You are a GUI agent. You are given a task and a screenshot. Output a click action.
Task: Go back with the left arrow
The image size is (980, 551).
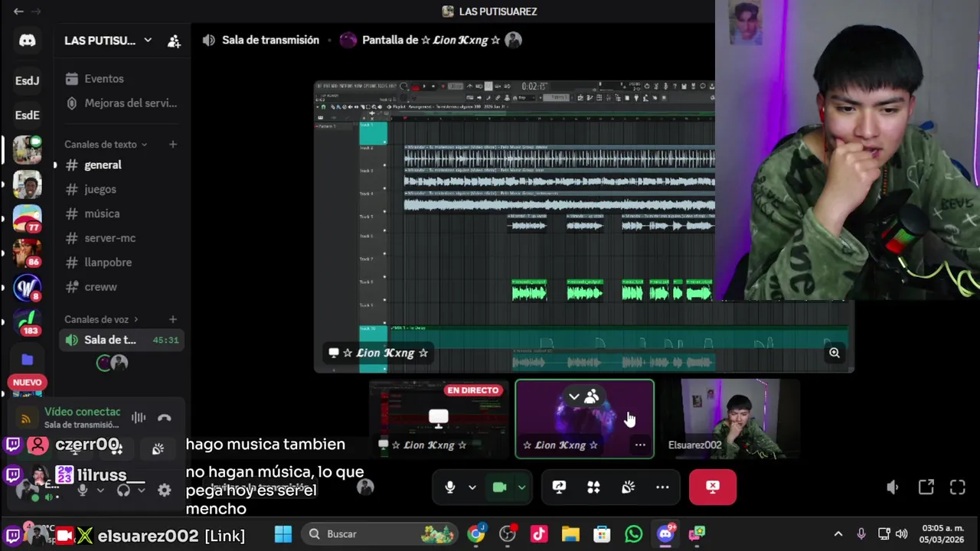18,11
